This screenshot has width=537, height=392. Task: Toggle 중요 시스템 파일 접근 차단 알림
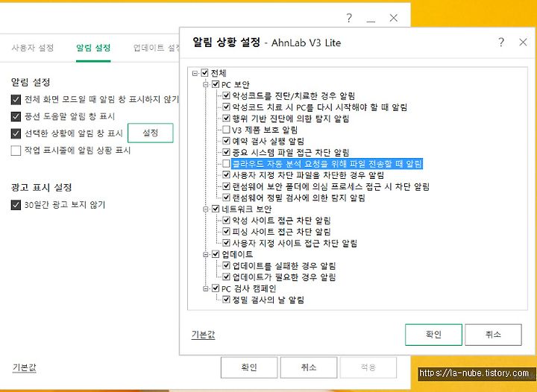pos(226,152)
